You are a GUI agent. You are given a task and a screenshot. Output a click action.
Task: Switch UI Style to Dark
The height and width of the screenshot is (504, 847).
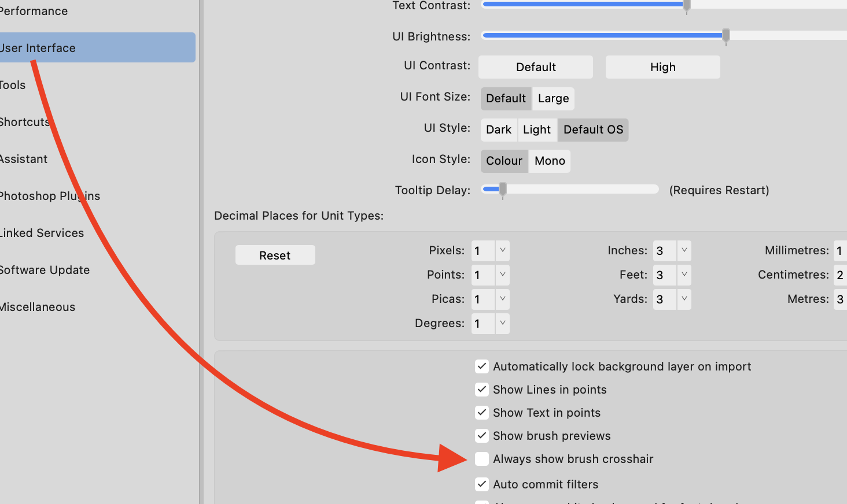(499, 129)
